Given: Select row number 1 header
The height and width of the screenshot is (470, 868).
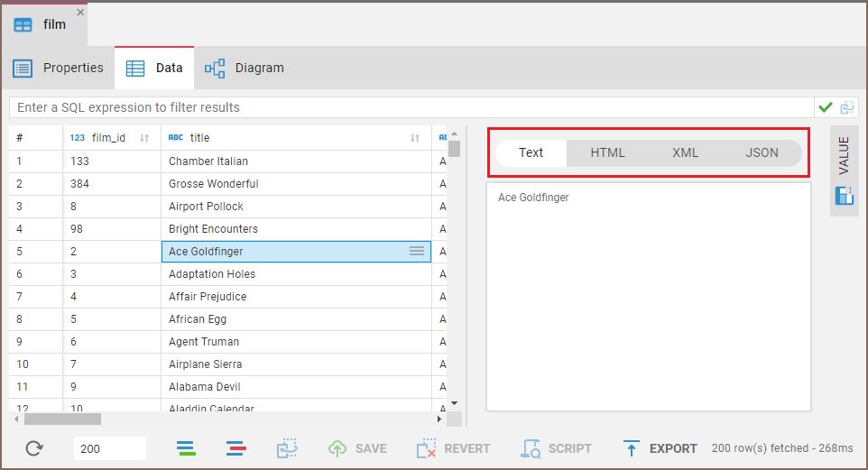Looking at the screenshot, I should 36,161.
